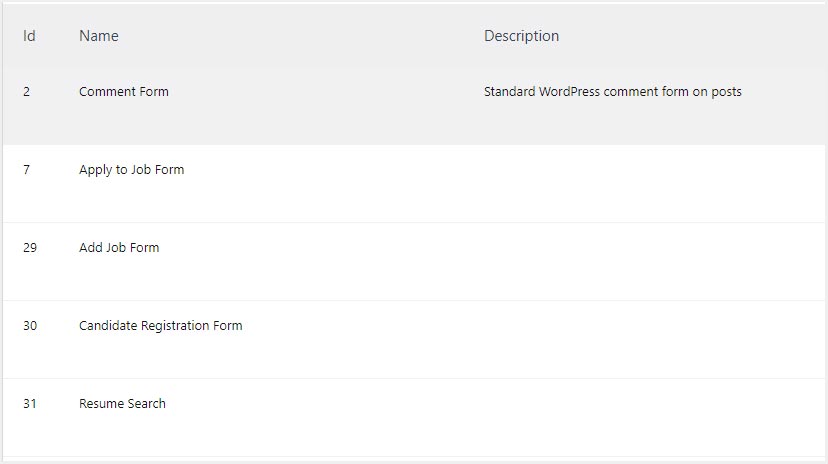Screen dimensions: 828x464
Task: Click the Standard WordPress comment form description
Action: 612,92
